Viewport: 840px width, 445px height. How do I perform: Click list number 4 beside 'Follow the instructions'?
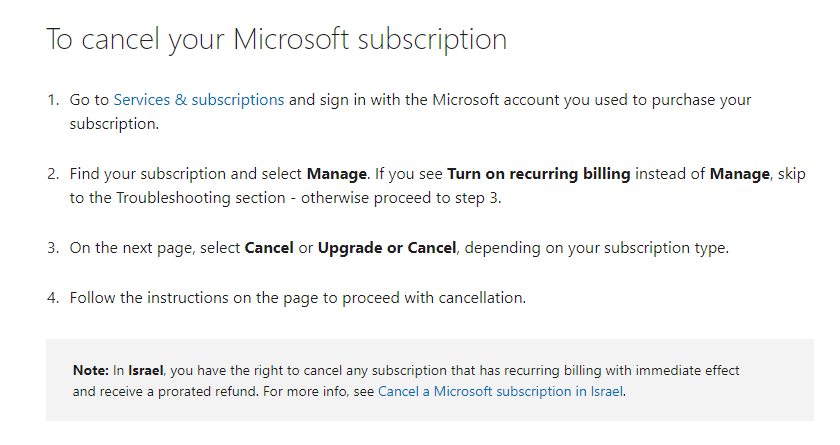pos(52,298)
